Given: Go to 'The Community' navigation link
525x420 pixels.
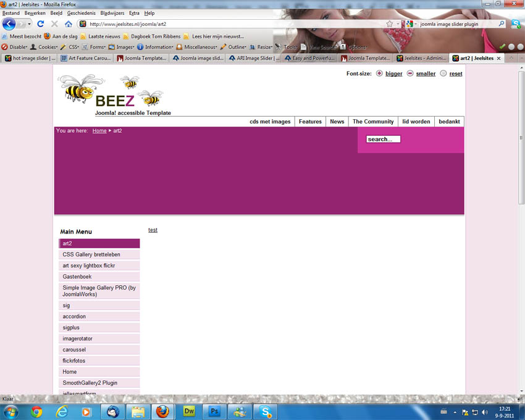Looking at the screenshot, I should pyautogui.click(x=373, y=122).
